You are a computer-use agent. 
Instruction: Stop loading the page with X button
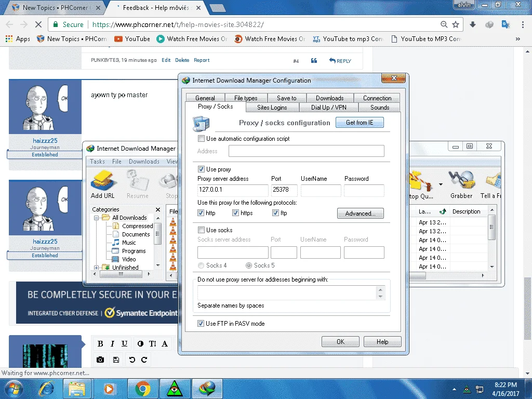pos(38,24)
